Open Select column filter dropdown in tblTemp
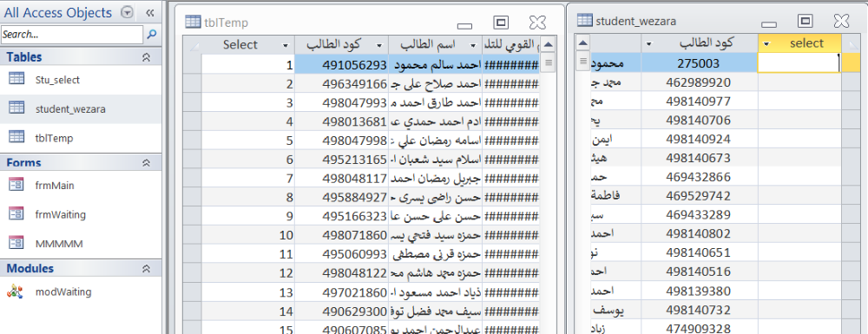Image resolution: width=868 pixels, height=334 pixels. pos(285,45)
